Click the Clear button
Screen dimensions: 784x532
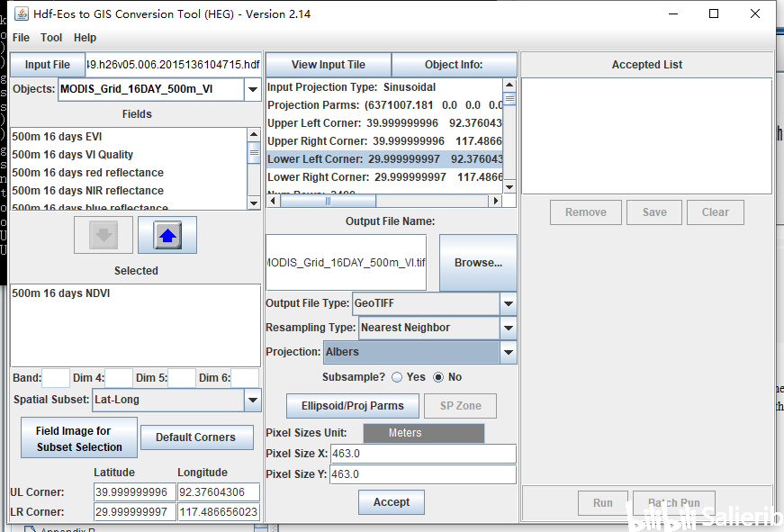pos(716,212)
